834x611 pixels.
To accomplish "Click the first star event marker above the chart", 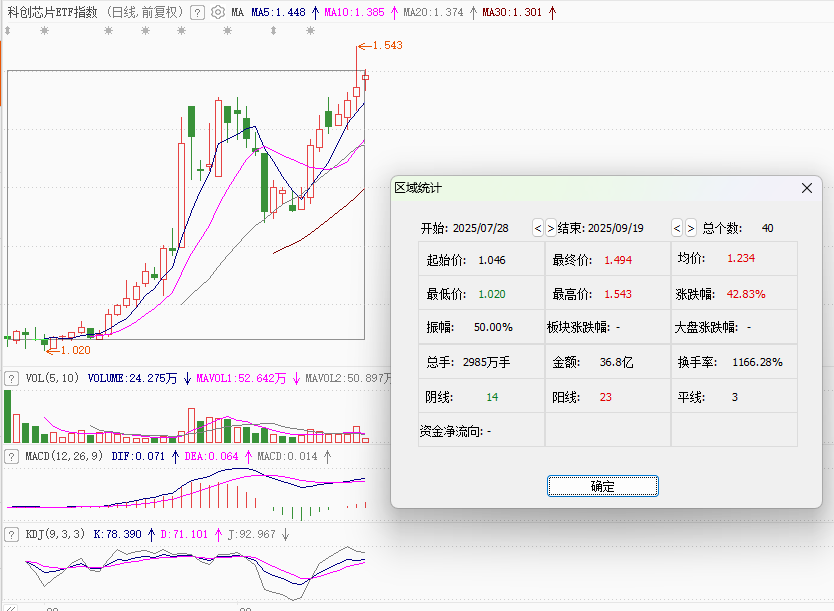I will click(45, 31).
